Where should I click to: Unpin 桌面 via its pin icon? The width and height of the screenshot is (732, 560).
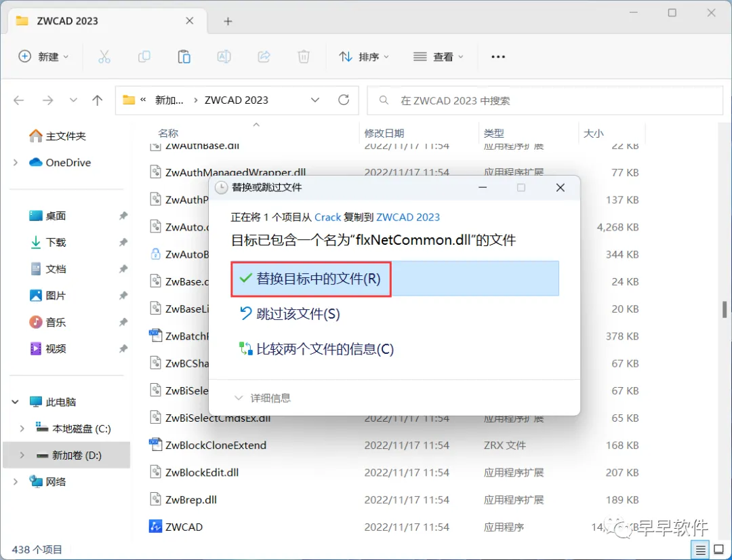tap(123, 216)
